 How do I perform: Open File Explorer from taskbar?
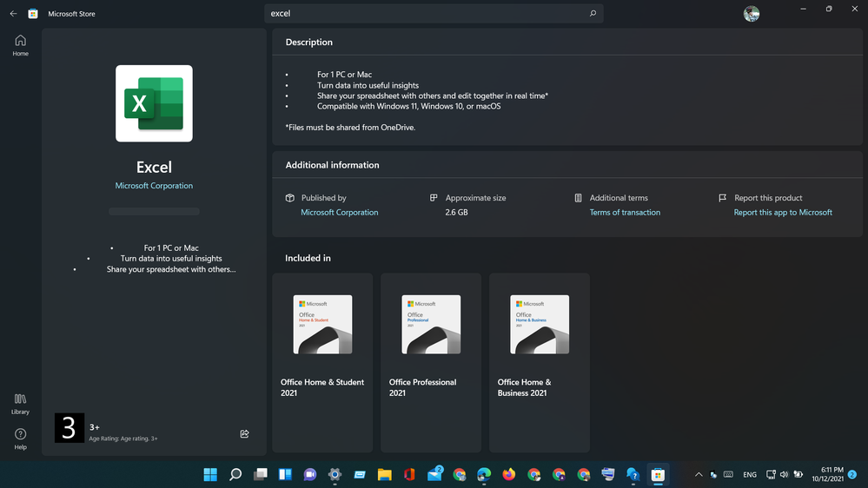[x=385, y=474]
